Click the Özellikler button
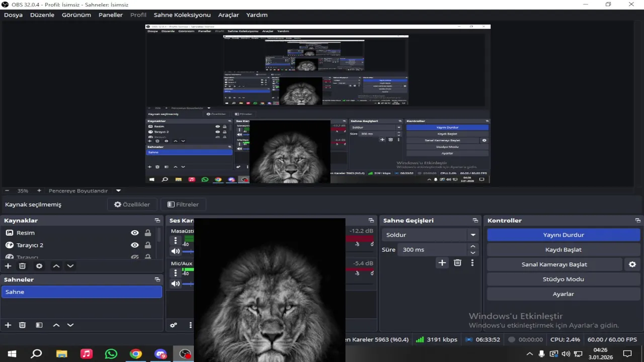 click(132, 205)
